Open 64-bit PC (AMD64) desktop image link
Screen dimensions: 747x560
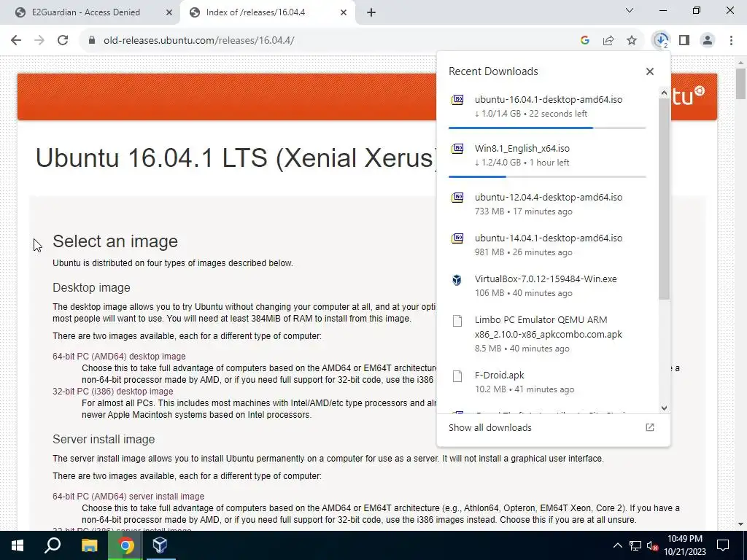point(119,357)
